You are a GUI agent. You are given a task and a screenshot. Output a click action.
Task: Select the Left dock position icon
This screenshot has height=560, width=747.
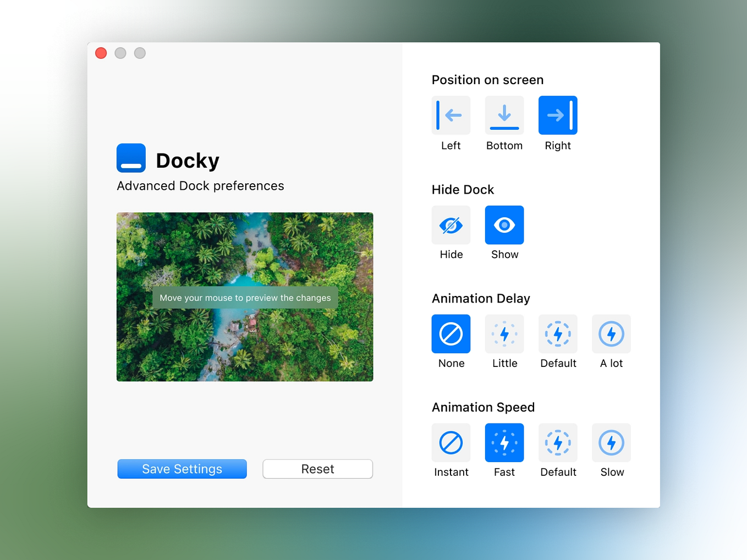[x=451, y=115]
